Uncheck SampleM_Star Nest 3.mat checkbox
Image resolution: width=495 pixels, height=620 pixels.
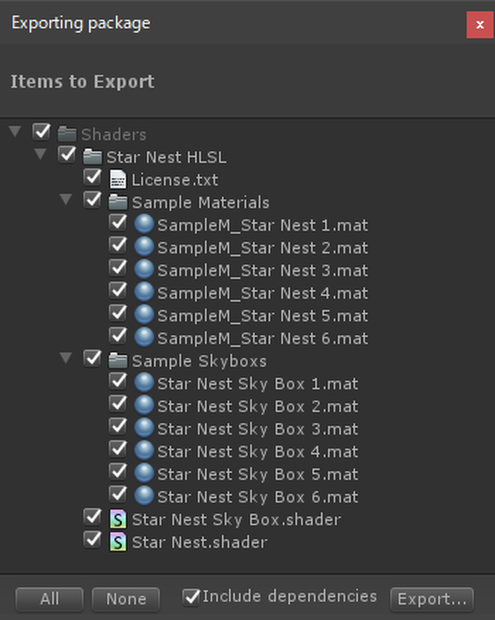(118, 268)
